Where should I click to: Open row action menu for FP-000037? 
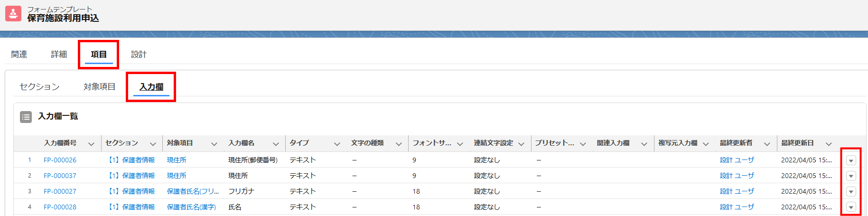tap(851, 176)
